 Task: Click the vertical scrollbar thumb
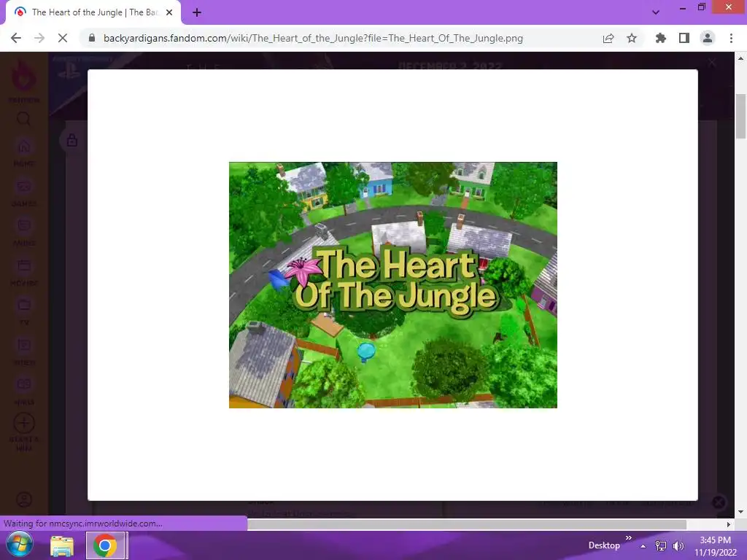[x=740, y=116]
